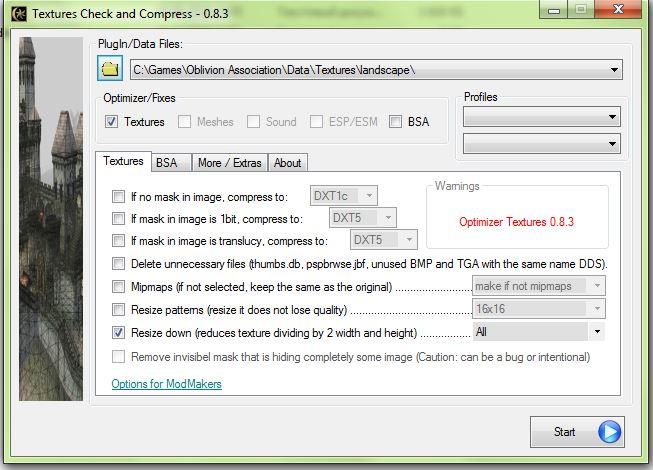Click the folder browse icon
653x470 pixels.
pos(109,69)
